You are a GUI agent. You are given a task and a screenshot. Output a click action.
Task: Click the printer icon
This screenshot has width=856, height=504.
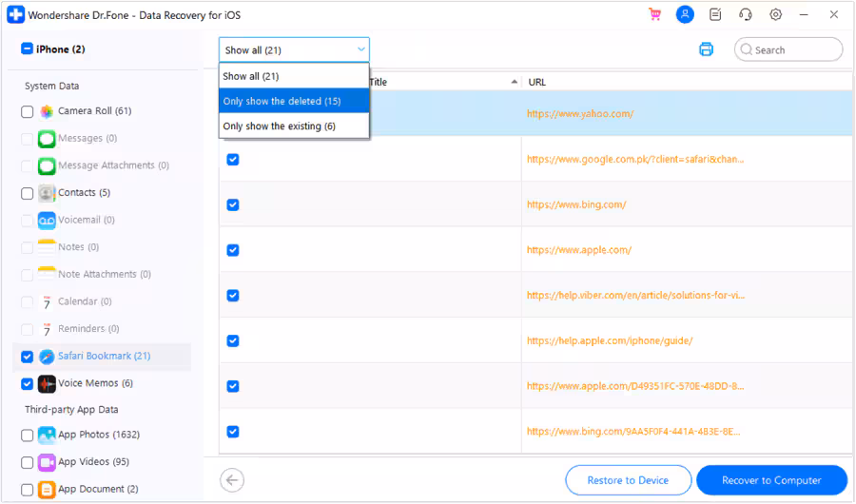click(x=706, y=49)
